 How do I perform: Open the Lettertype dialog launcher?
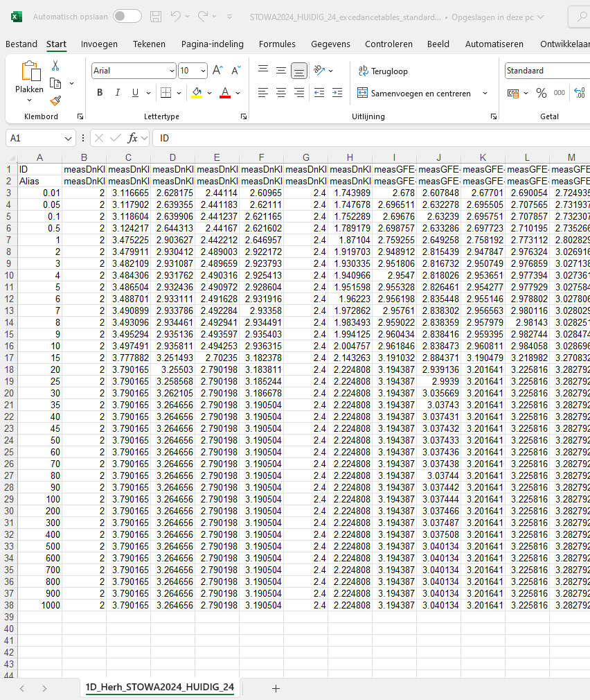[244, 116]
